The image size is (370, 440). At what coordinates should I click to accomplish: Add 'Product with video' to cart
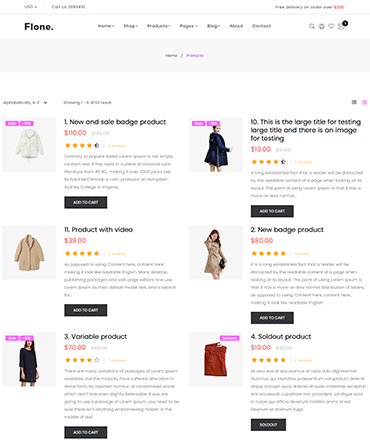pos(86,310)
